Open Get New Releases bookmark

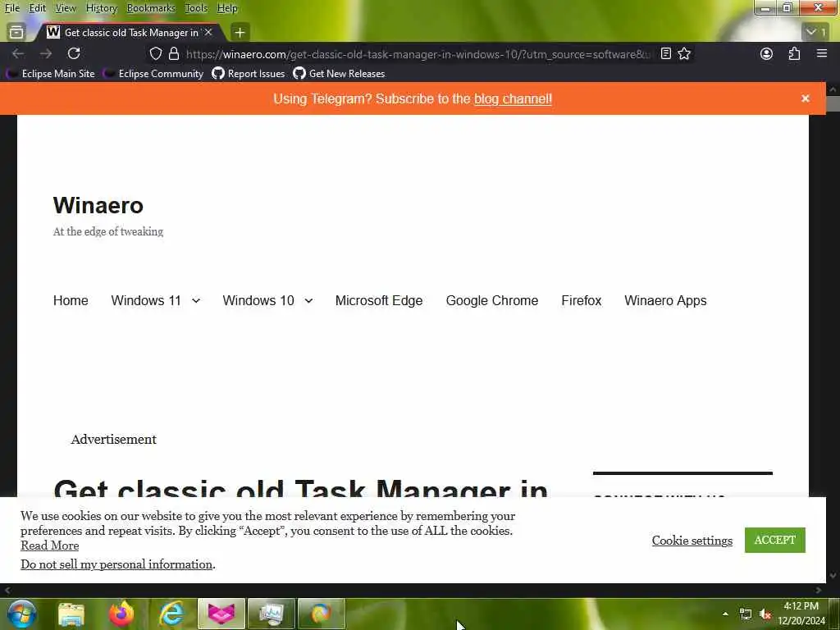(339, 73)
